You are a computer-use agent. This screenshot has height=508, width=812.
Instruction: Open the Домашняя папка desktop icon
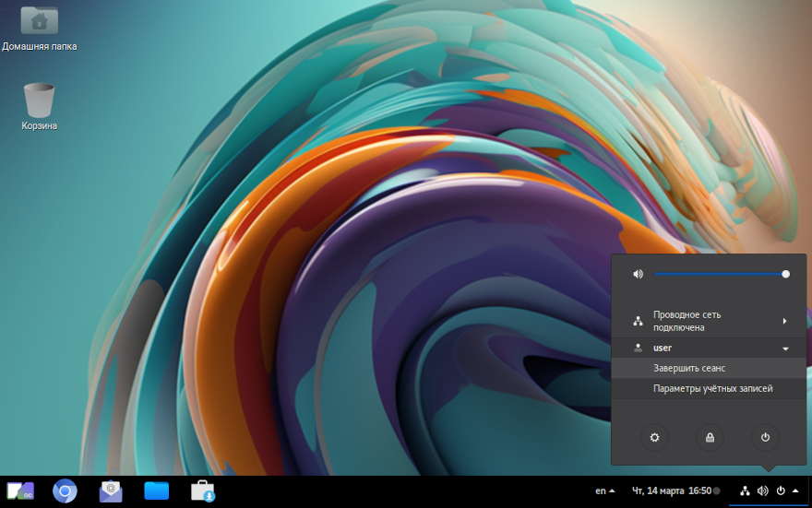click(x=39, y=22)
